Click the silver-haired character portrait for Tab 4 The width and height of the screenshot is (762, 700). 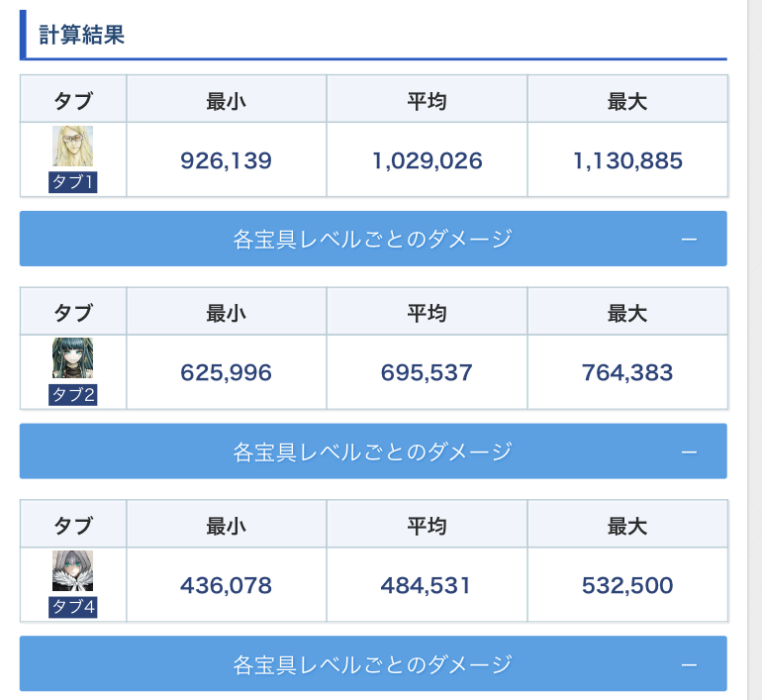72,571
